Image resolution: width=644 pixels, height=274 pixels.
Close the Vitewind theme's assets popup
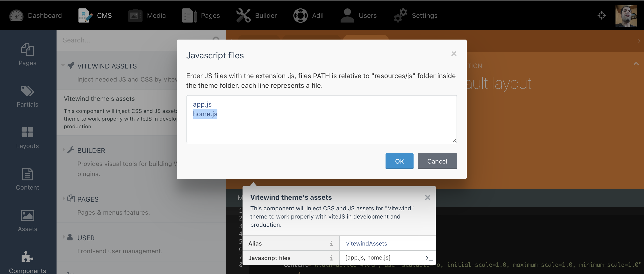[x=427, y=197]
